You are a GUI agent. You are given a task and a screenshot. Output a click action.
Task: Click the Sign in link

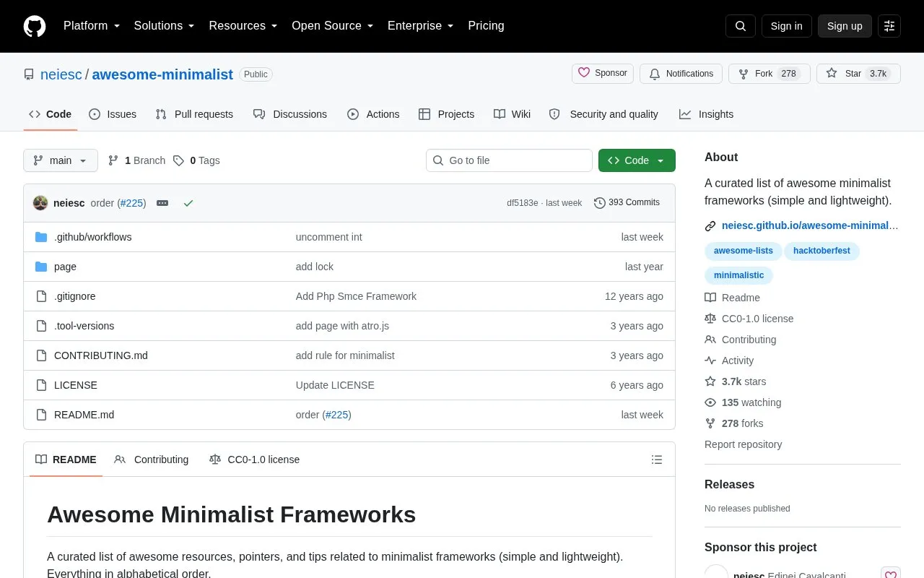click(786, 26)
